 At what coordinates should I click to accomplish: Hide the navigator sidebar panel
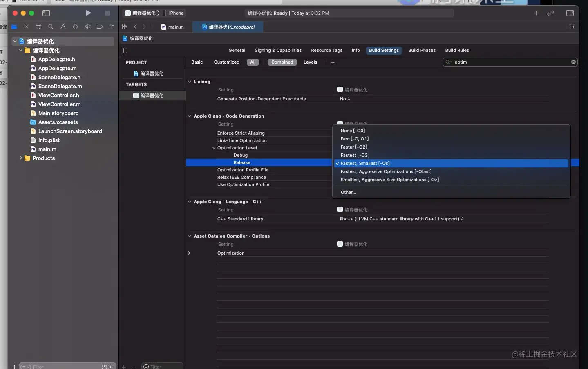pos(46,13)
